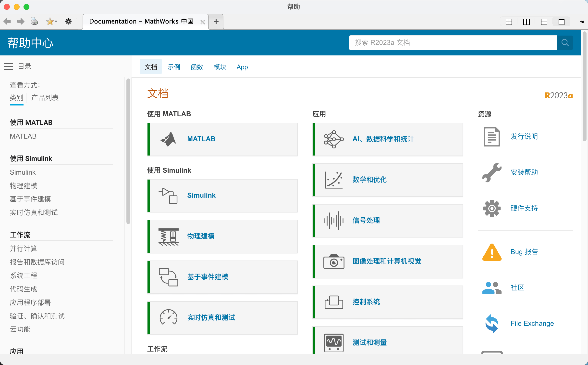Open 验证、确认和测试 in the sidebar
Image resolution: width=588 pixels, height=365 pixels.
[x=37, y=316]
